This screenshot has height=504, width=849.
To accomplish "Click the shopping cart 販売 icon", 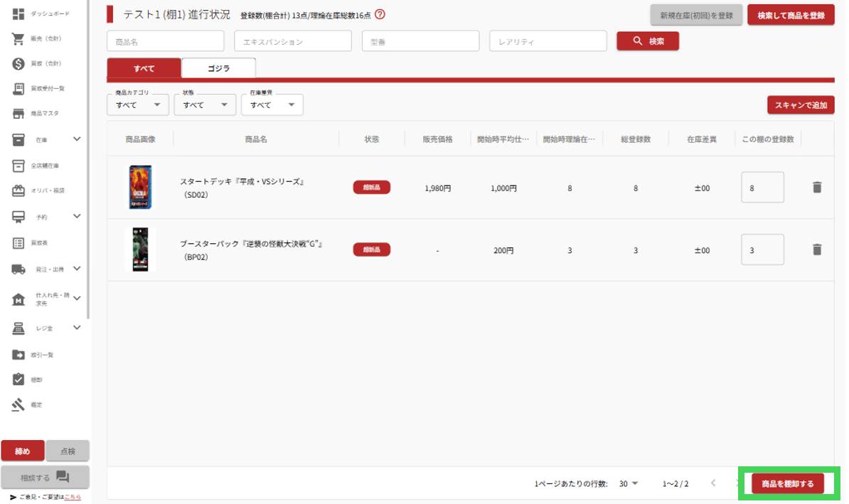I will [19, 39].
